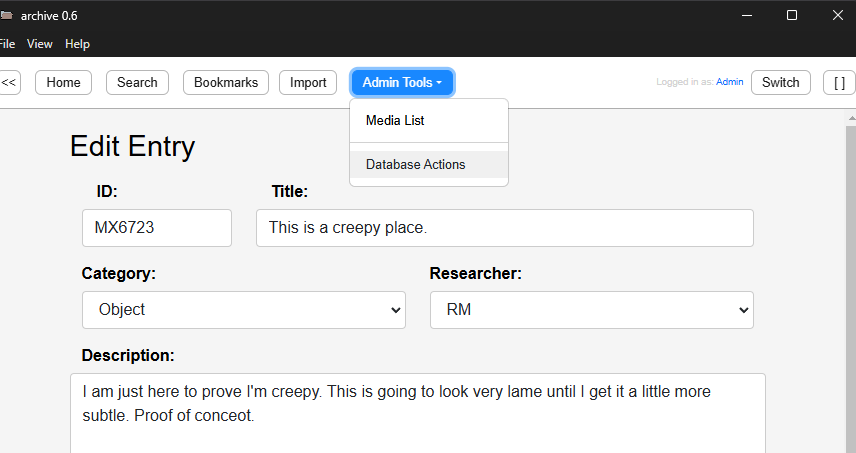Collapse the Admin Tools dropdown
This screenshot has height=453, width=856.
[x=402, y=82]
